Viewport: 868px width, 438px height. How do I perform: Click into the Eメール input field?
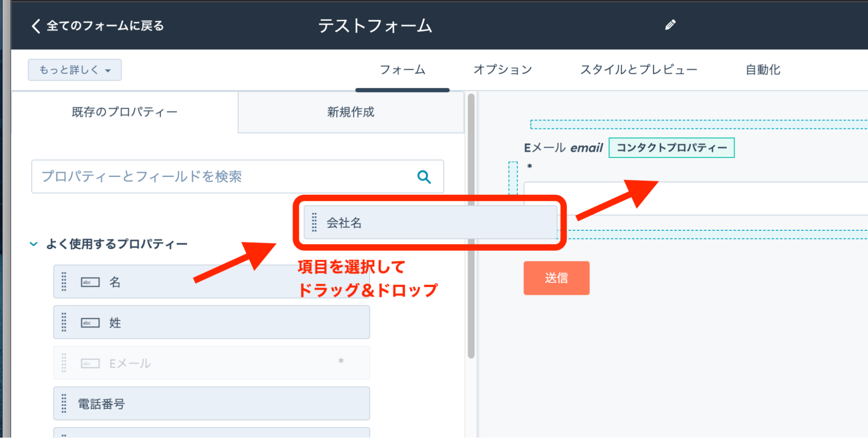696,199
